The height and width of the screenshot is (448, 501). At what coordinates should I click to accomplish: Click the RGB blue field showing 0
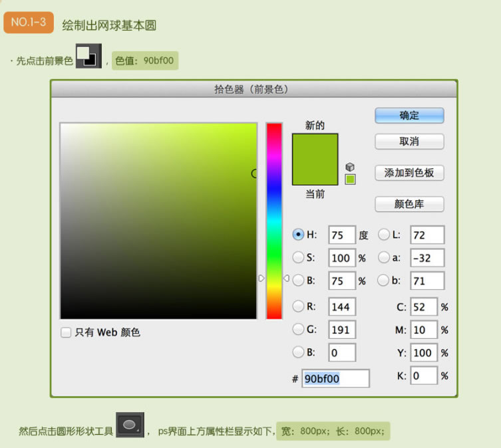tap(342, 353)
